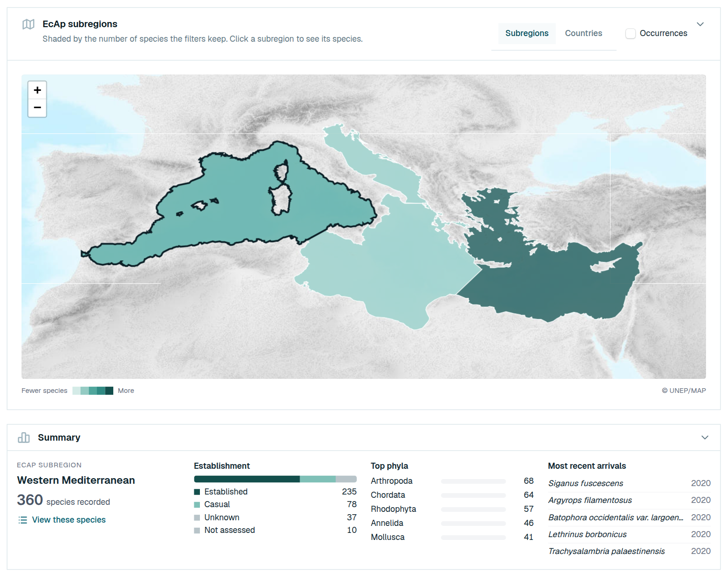
Task: Click the Top phyla heading
Action: [389, 466]
